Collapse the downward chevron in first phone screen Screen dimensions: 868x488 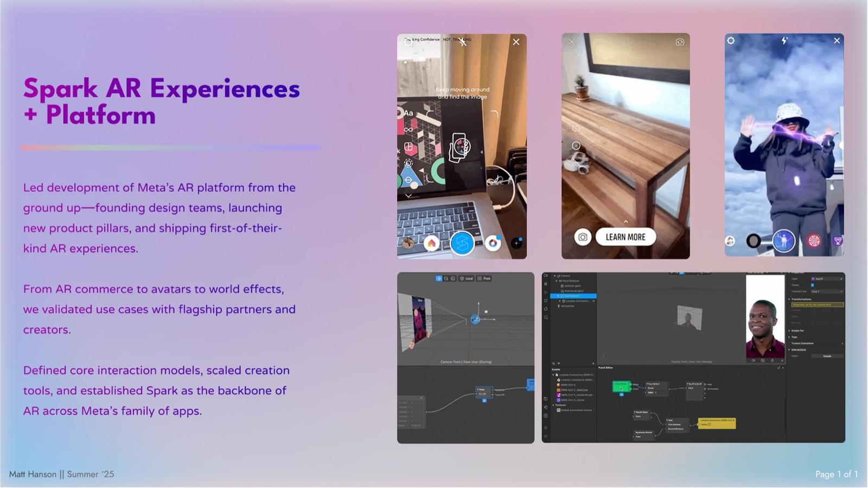(x=408, y=196)
